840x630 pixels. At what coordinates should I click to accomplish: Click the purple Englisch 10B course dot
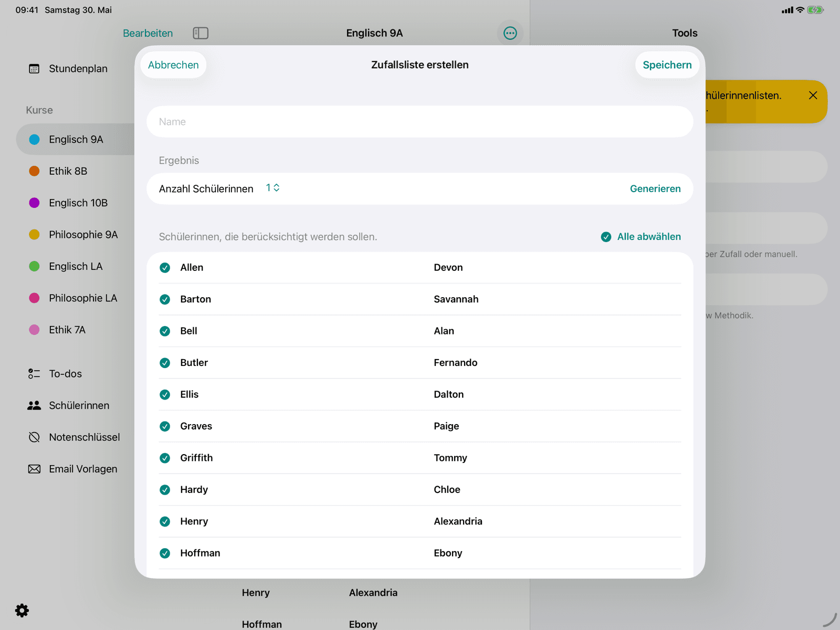pos(34,203)
